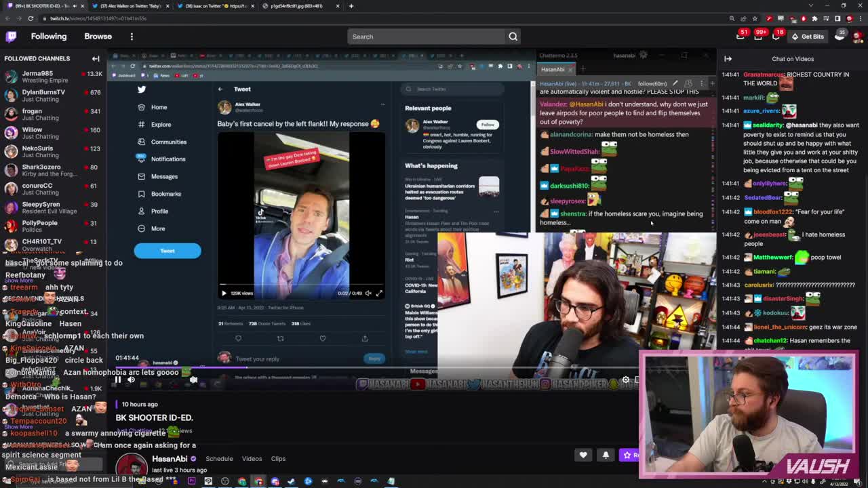Open NekoSuris channel in sidebar
Viewport: 868px width, 488px height.
coord(53,151)
